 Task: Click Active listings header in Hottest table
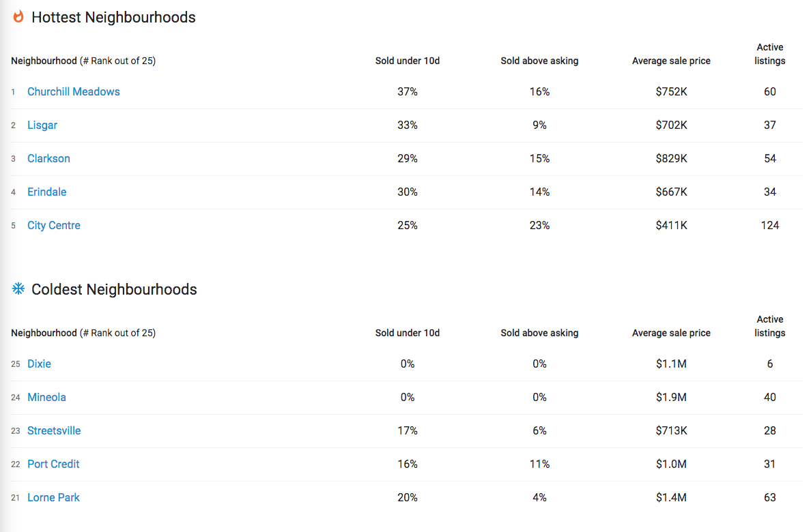point(769,54)
